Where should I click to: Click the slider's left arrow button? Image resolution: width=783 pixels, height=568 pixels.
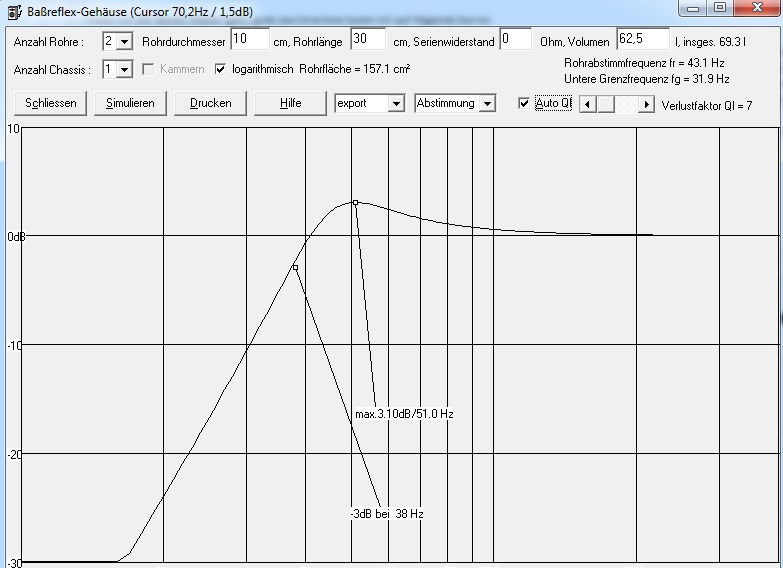(x=587, y=104)
